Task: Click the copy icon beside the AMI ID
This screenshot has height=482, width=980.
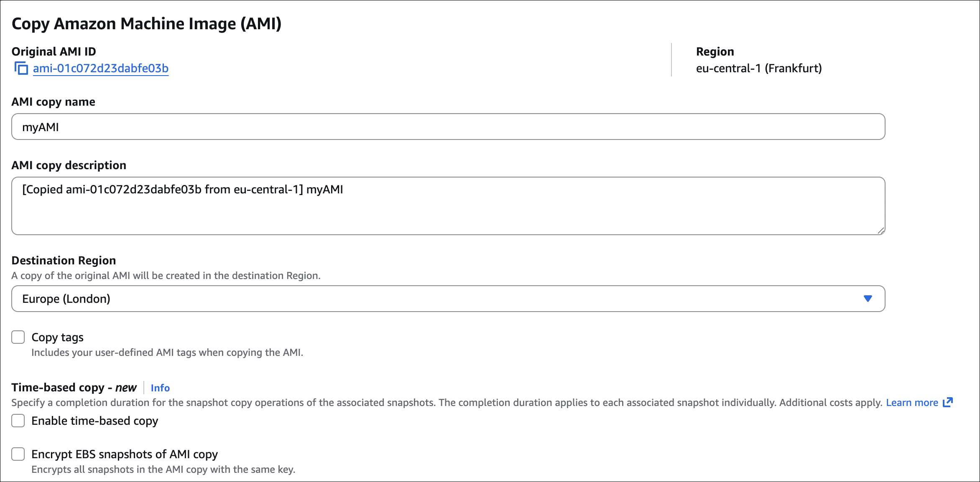Action: point(21,68)
